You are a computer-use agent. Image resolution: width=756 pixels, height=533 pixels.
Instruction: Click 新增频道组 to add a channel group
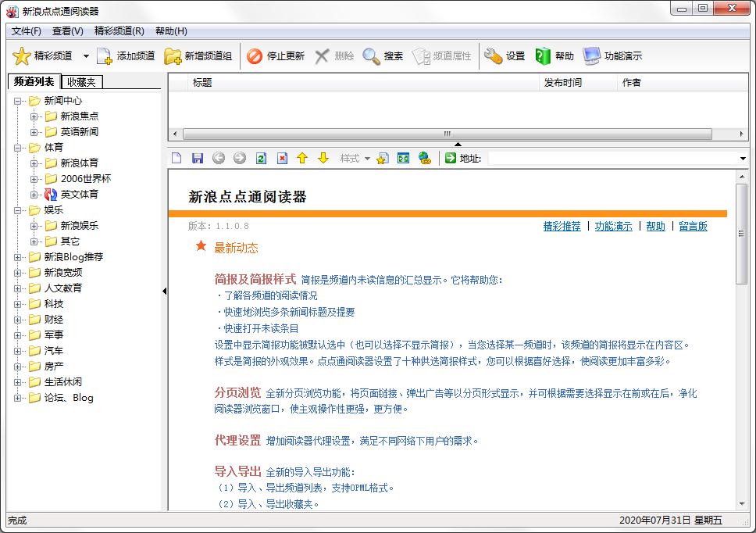pos(173,56)
